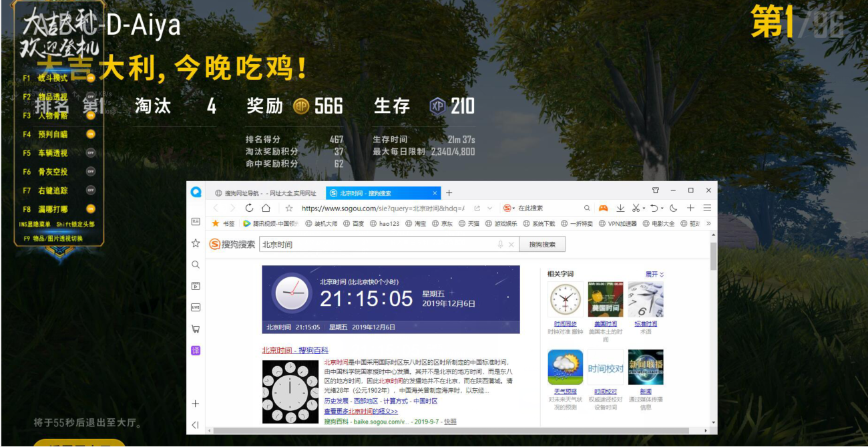Image resolution: width=868 pixels, height=447 pixels.
Task: Open a new browser tab
Action: pyautogui.click(x=449, y=193)
